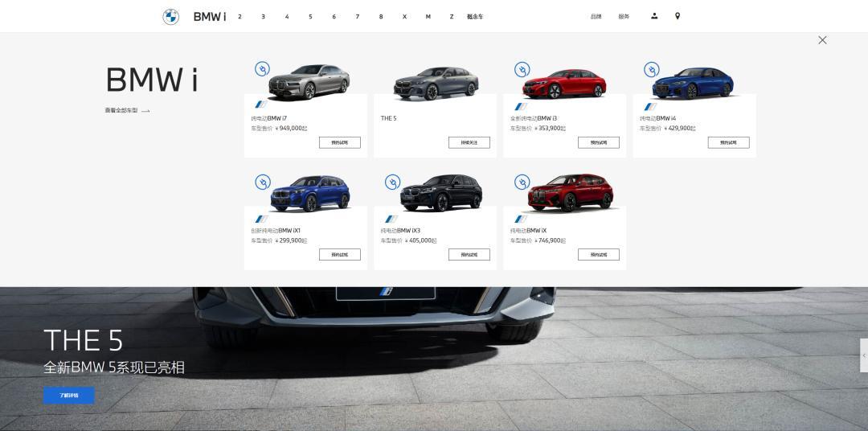Close the BMW i model overlay

coord(822,40)
